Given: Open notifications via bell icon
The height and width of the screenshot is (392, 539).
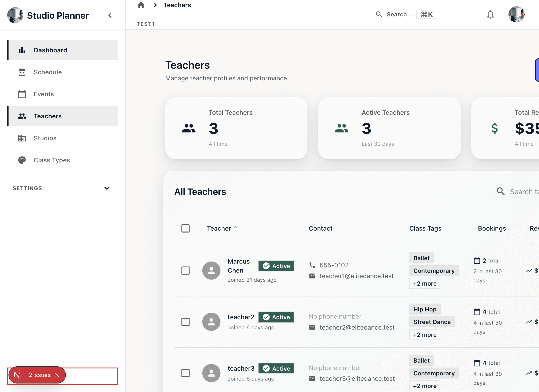Looking at the screenshot, I should coord(490,14).
